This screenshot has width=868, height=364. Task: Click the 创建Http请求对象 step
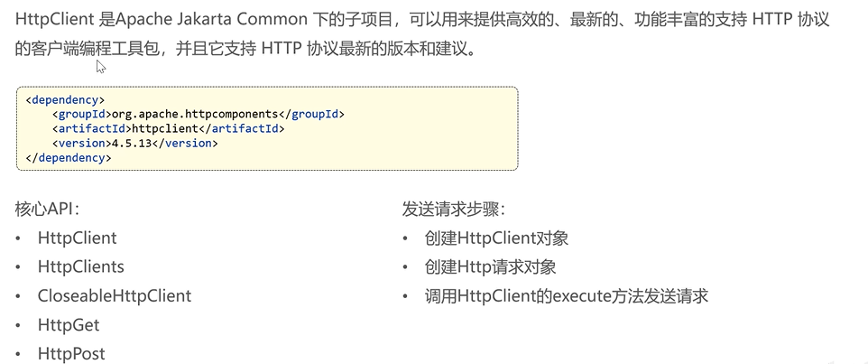pyautogui.click(x=490, y=266)
